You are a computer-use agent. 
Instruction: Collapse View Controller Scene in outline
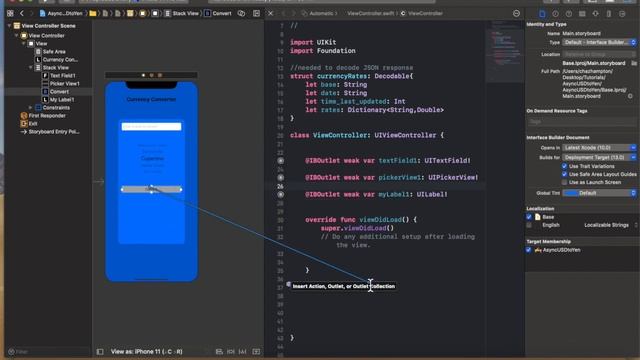(9, 26)
